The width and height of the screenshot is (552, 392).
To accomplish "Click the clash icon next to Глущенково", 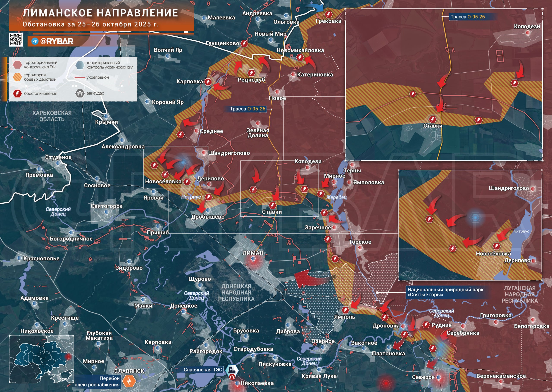I will point(244,44).
